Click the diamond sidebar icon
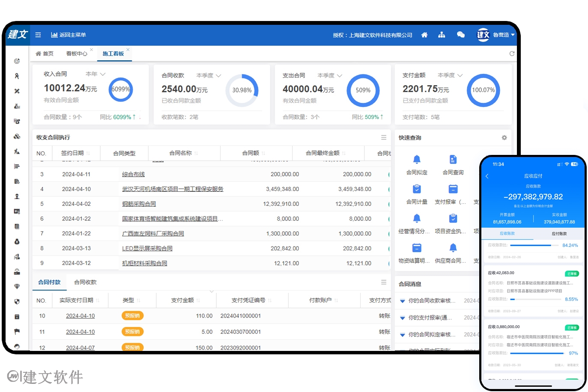 click(17, 287)
